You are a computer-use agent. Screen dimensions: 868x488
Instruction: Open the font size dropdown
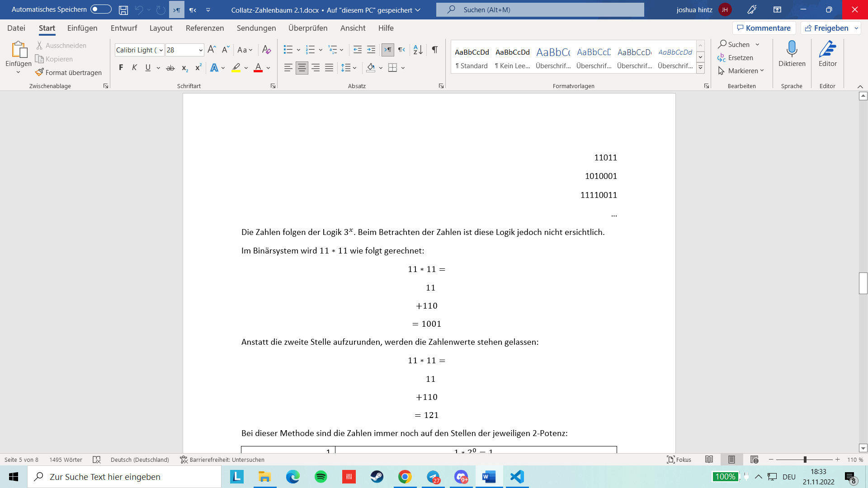(x=201, y=50)
